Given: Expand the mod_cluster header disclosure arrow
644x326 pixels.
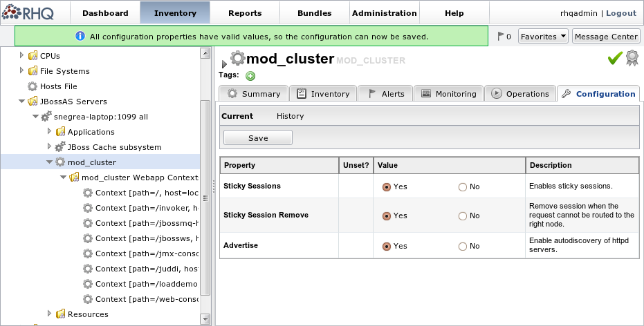Looking at the screenshot, I should 224,64.
